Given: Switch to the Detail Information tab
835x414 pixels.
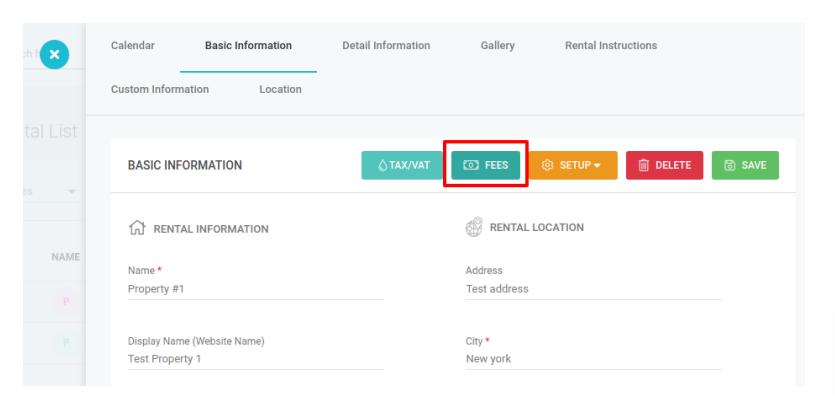Looking at the screenshot, I should tap(386, 45).
